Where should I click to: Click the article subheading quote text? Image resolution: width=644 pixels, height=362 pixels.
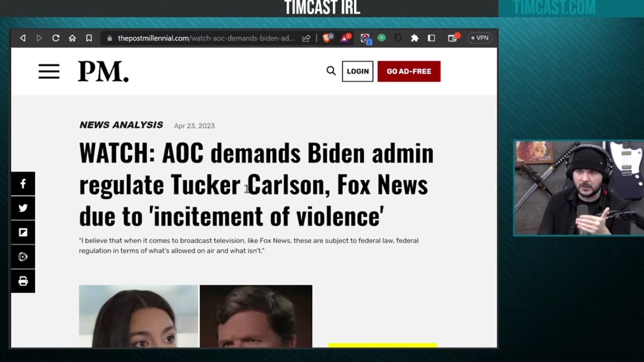[249, 245]
